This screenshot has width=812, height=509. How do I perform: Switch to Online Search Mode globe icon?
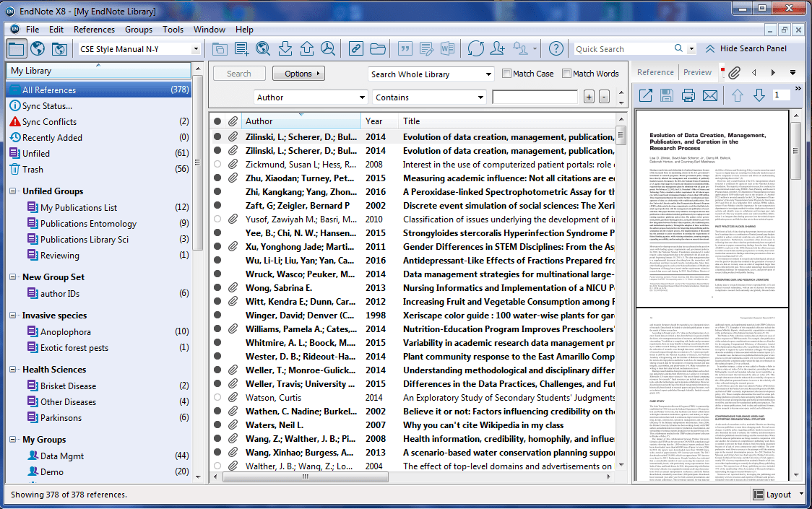click(38, 49)
